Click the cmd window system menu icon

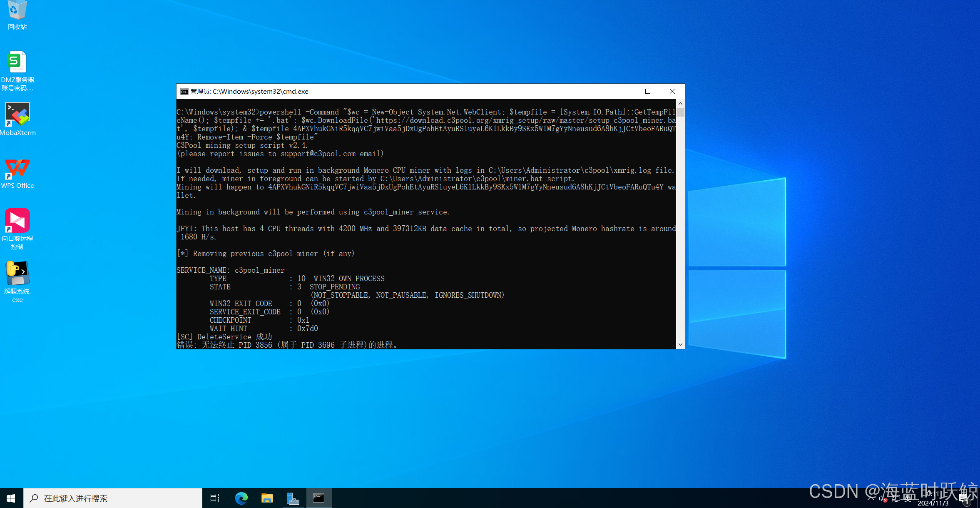pos(184,92)
